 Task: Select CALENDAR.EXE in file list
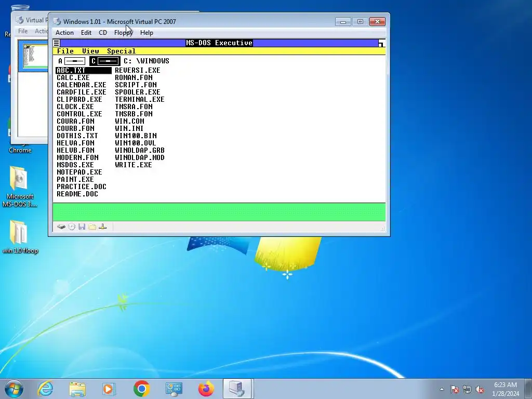coord(82,85)
